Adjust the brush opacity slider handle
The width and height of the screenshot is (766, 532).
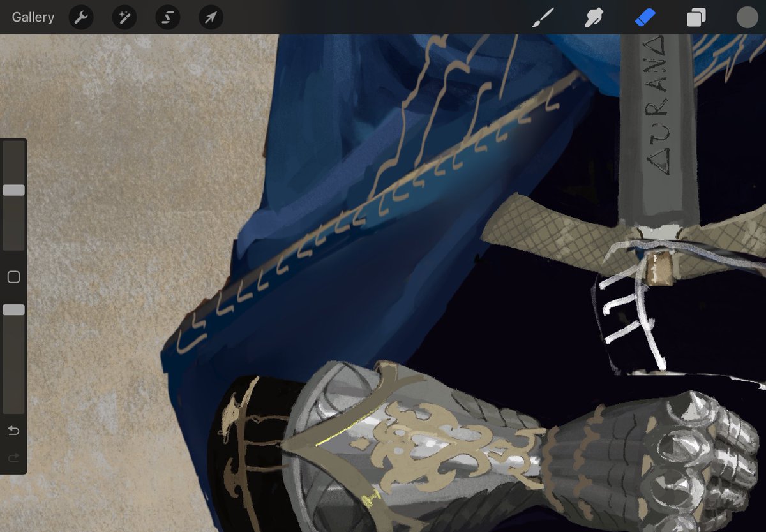point(13,309)
